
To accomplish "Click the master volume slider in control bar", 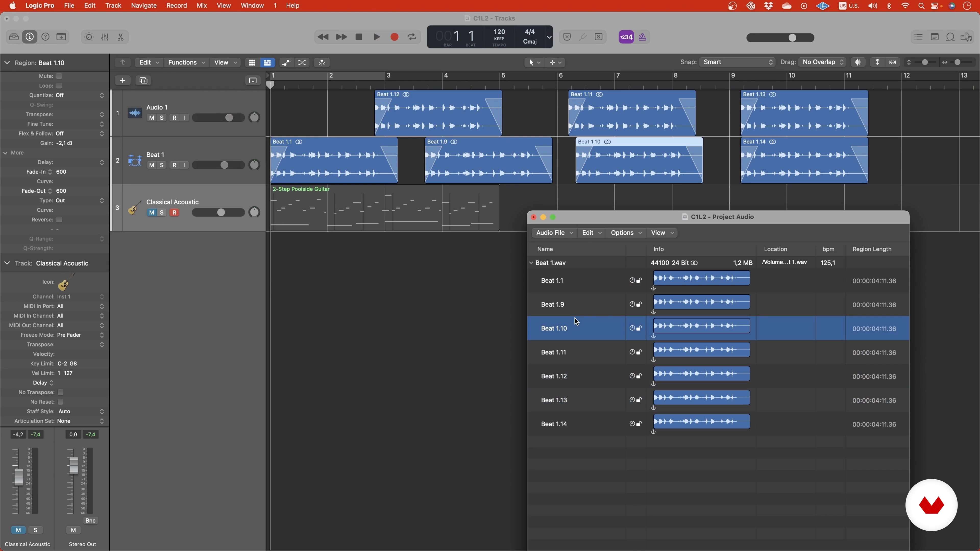I will click(x=780, y=38).
